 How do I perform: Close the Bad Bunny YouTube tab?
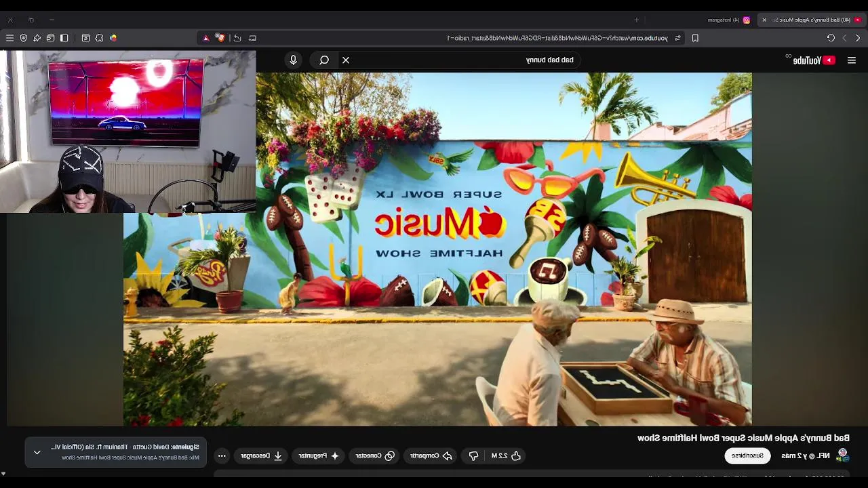tap(764, 20)
